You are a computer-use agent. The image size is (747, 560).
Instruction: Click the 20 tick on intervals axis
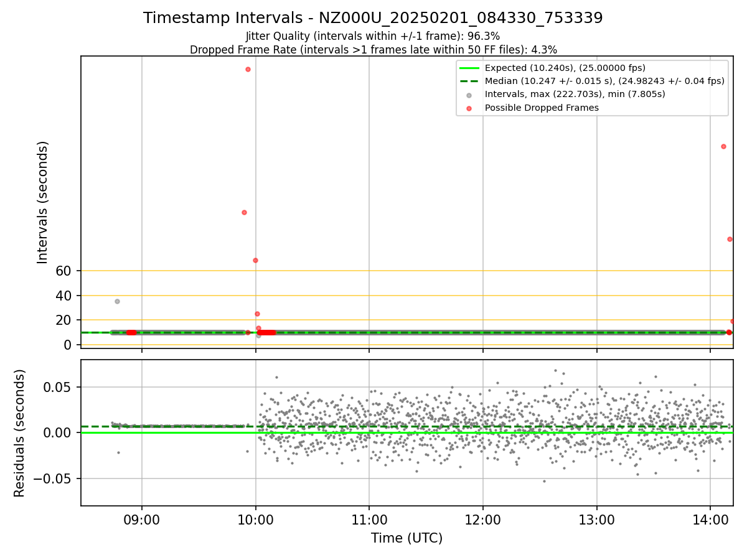(x=64, y=320)
